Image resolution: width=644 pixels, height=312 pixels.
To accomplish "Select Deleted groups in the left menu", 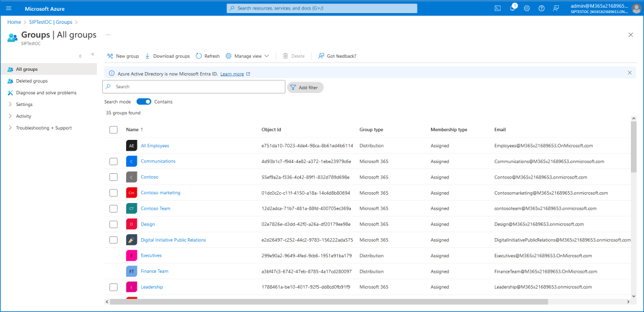I will point(32,81).
